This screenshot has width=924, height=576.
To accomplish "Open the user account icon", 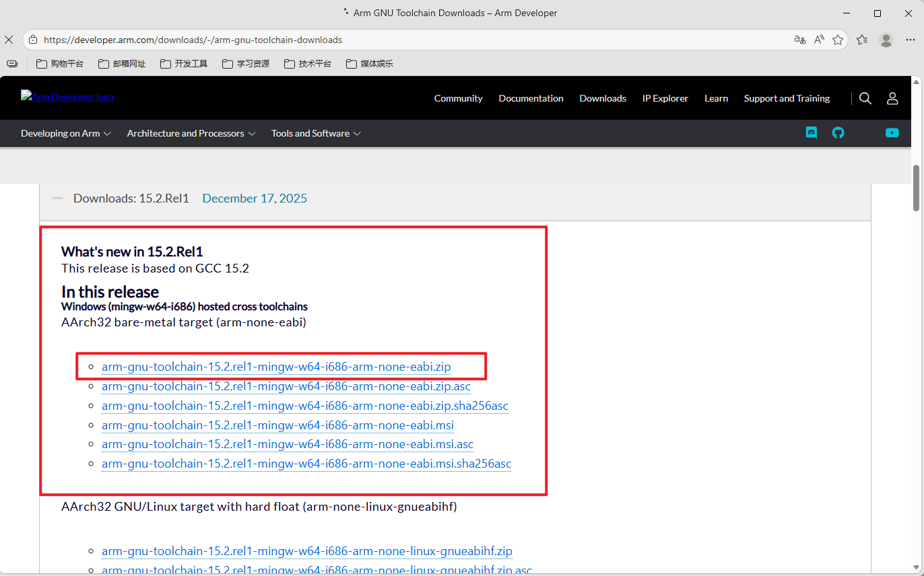I will [892, 98].
